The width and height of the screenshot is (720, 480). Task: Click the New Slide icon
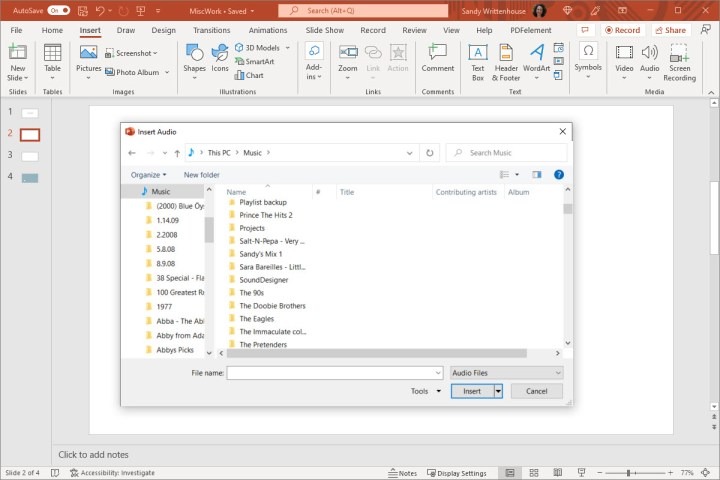[x=17, y=52]
